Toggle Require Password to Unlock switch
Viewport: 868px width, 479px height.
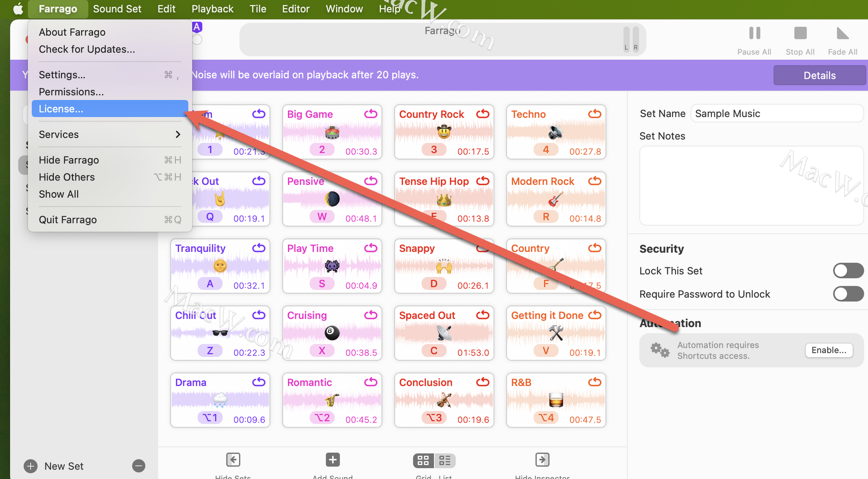point(848,294)
